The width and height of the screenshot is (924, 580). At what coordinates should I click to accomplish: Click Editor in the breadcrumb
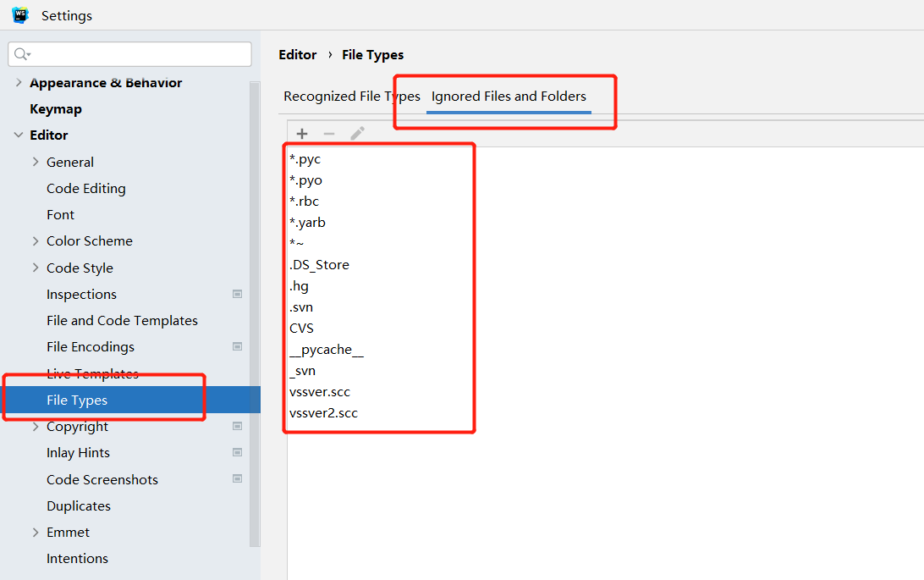298,55
